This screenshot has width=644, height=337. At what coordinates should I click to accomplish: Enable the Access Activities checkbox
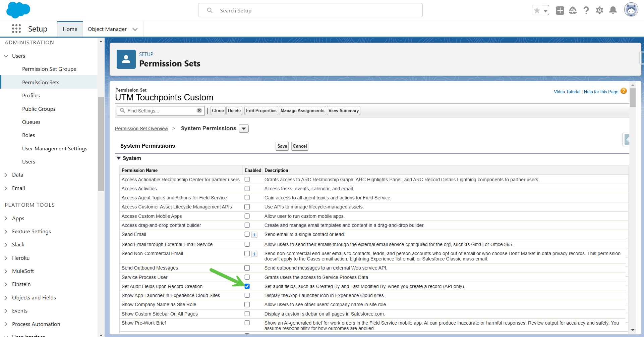[x=247, y=189]
